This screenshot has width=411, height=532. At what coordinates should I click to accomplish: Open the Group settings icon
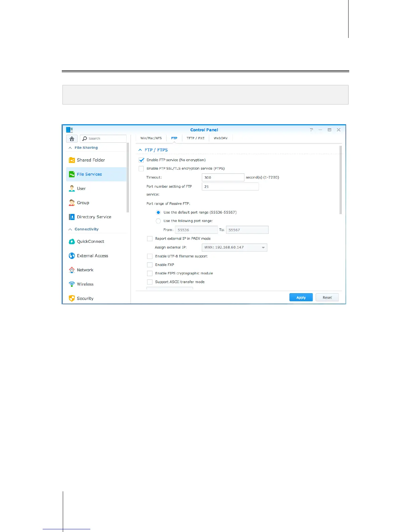tap(72, 203)
